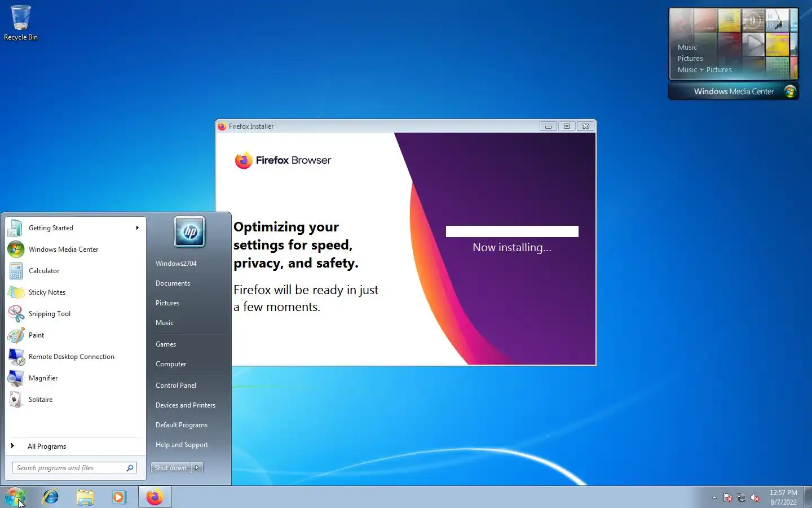Launch Windows Media Center from Start menu
Screen dimensions: 812x508
point(76,249)
